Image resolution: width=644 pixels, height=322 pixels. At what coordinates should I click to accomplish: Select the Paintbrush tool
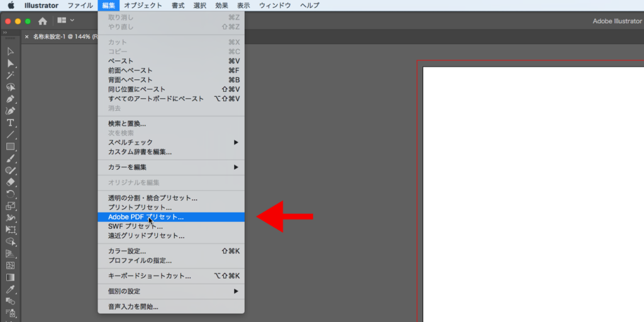pyautogui.click(x=11, y=158)
